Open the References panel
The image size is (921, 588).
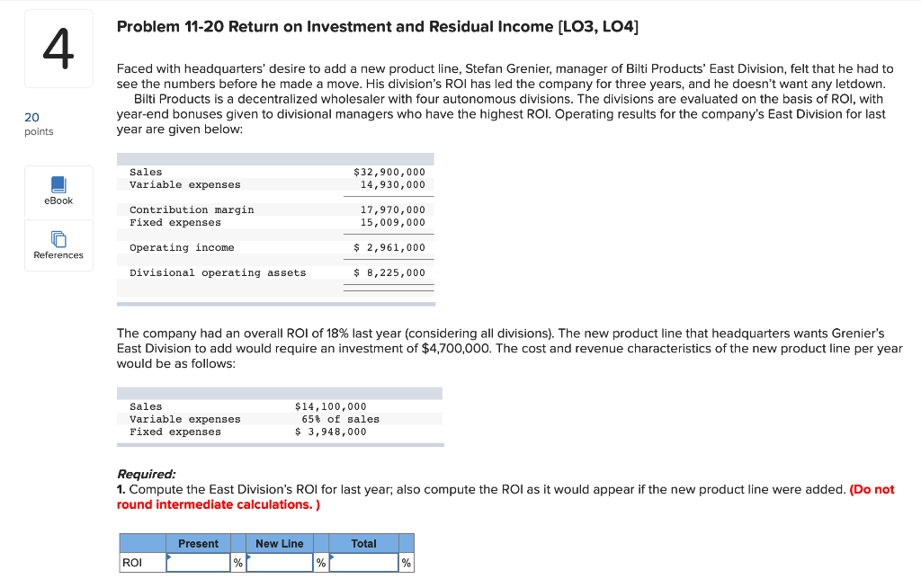pos(58,245)
